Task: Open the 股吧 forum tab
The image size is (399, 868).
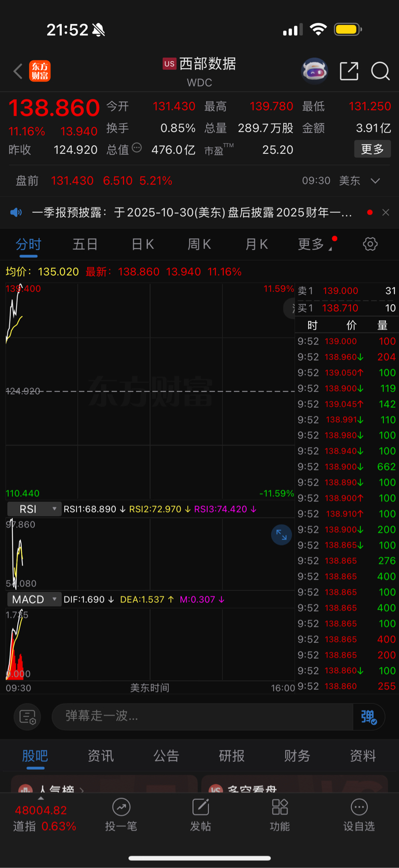Action: click(x=35, y=756)
